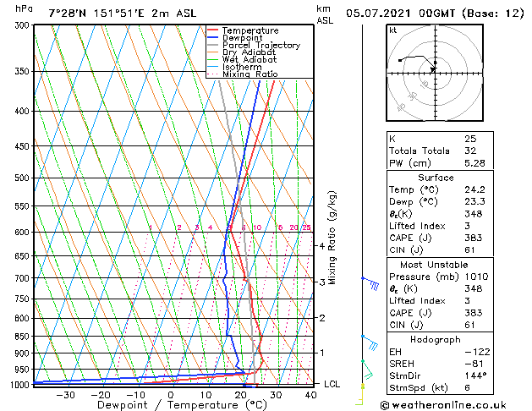Click the blue wind barb at 850 hPa
Image resolution: width=532 pixels, height=411 pixels.
click(x=370, y=342)
